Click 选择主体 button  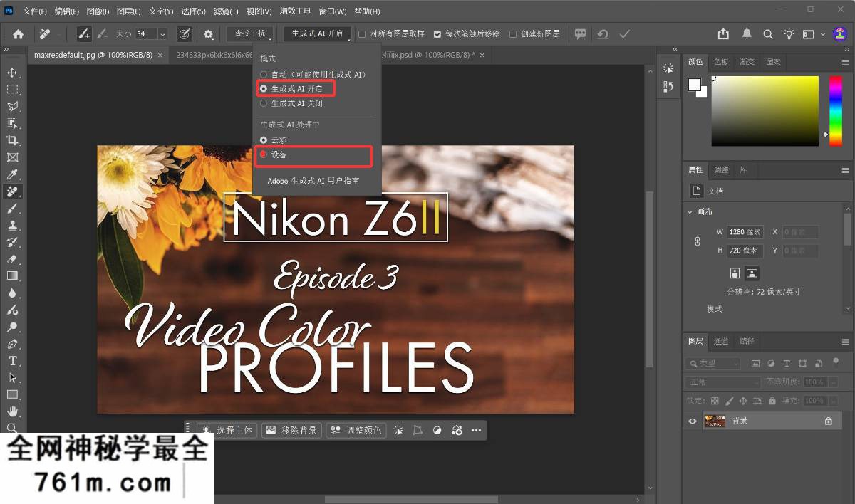227,430
